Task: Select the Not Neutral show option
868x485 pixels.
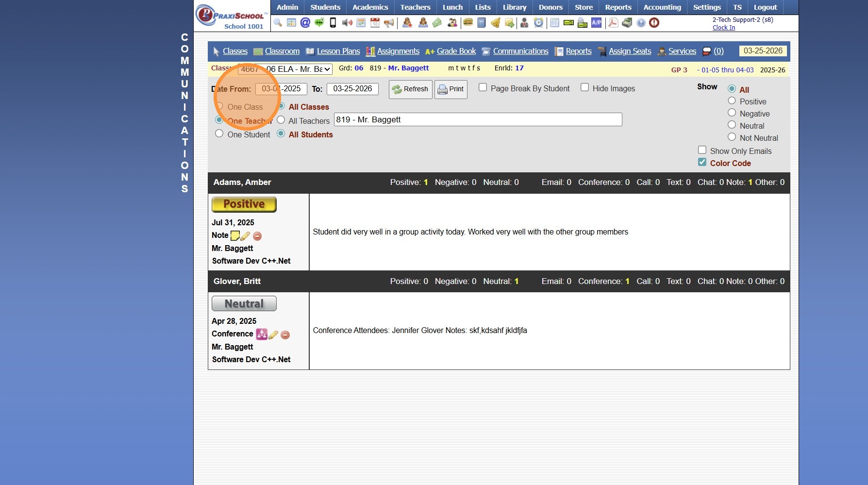Action: 732,137
